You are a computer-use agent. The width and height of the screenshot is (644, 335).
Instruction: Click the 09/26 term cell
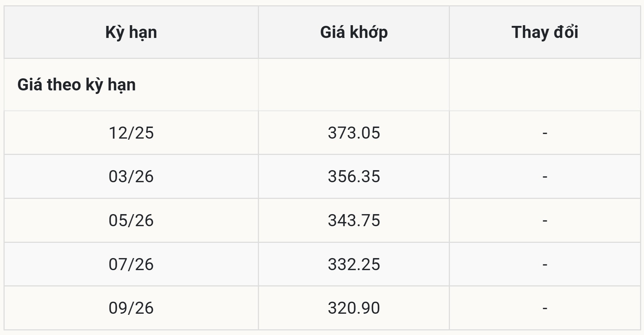pyautogui.click(x=131, y=308)
